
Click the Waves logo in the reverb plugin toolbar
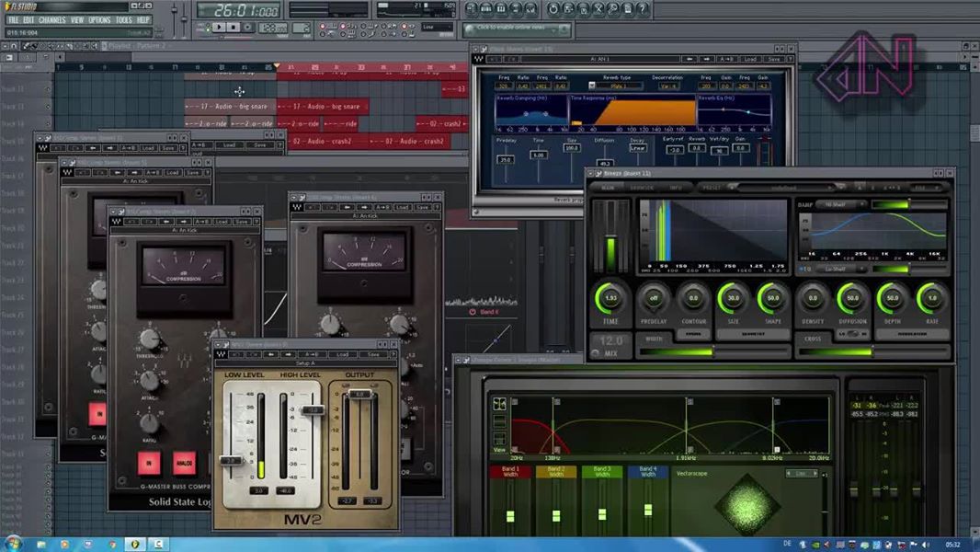coord(479,59)
